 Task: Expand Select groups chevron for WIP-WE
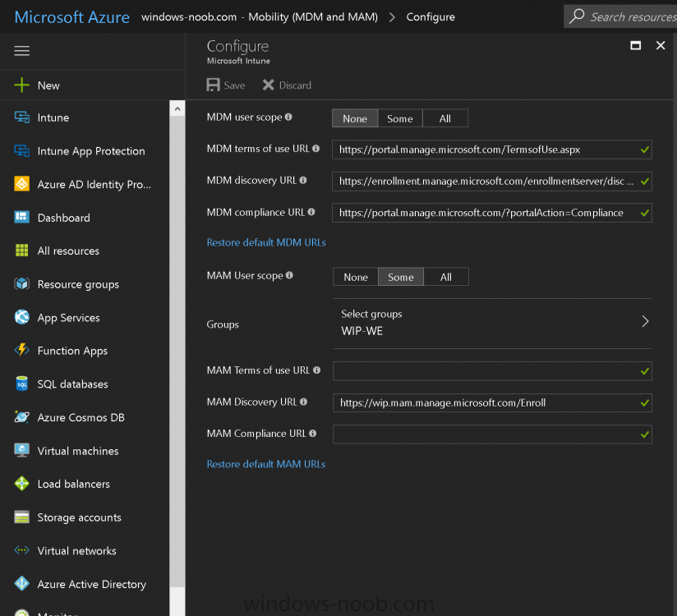[645, 321]
